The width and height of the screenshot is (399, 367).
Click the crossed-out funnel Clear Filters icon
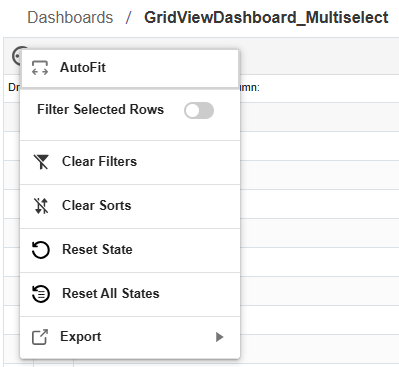pyautogui.click(x=41, y=162)
